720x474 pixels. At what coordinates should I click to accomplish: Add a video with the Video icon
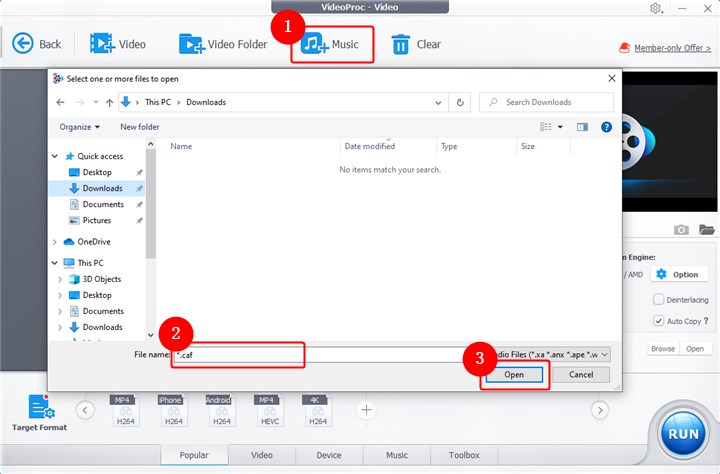click(102, 44)
